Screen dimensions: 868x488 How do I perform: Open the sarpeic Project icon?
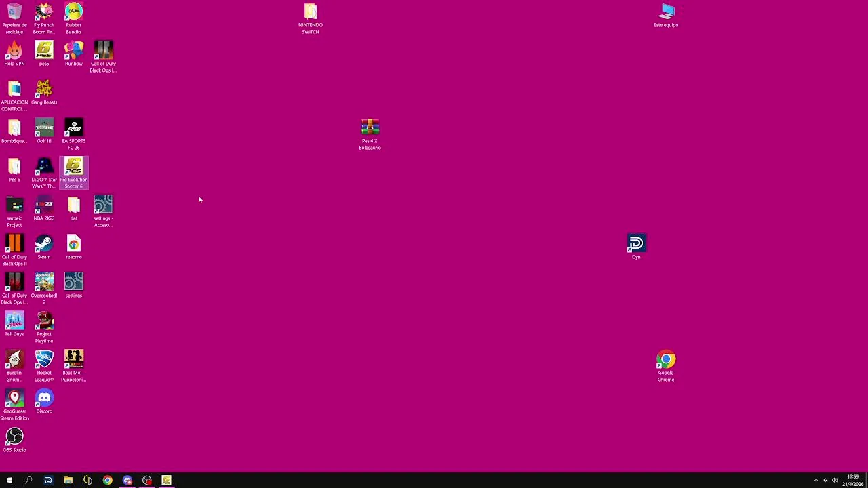pyautogui.click(x=14, y=211)
